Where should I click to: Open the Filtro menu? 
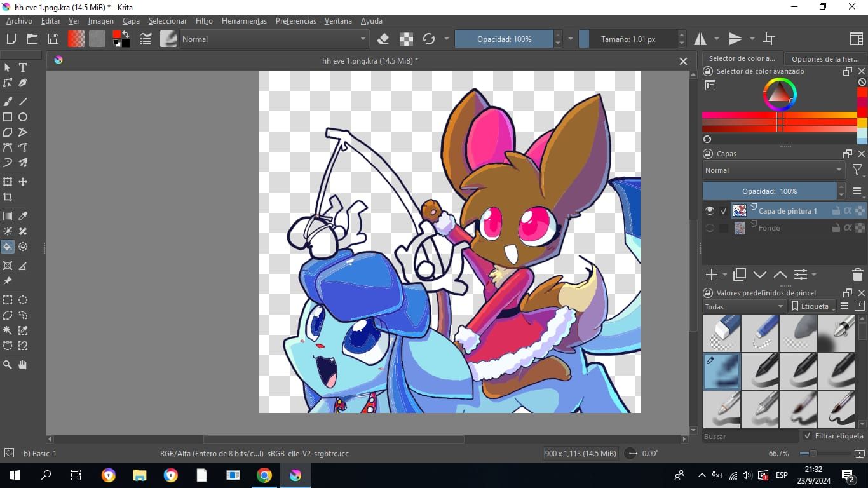(x=204, y=21)
